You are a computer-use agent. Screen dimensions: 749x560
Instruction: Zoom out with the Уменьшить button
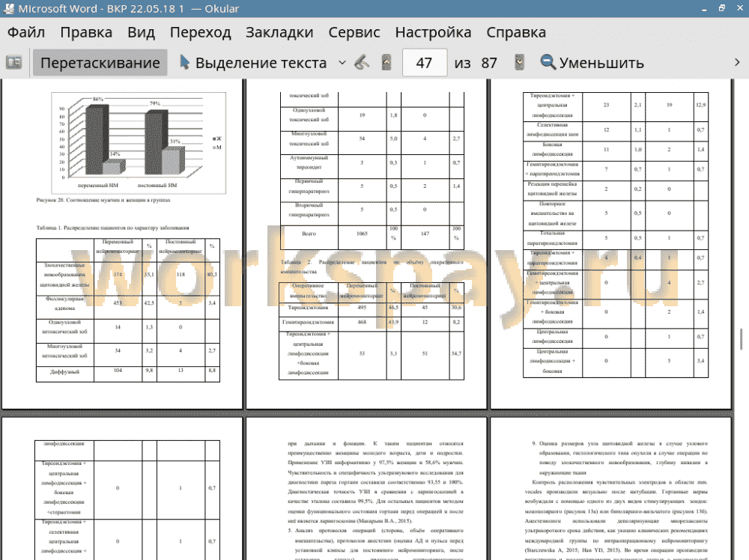tap(592, 63)
